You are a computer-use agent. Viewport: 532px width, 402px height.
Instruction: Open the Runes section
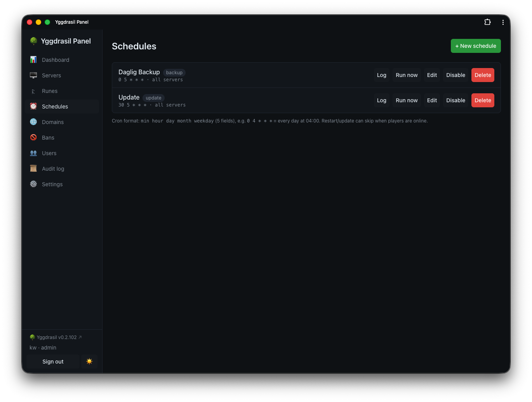tap(62, 91)
